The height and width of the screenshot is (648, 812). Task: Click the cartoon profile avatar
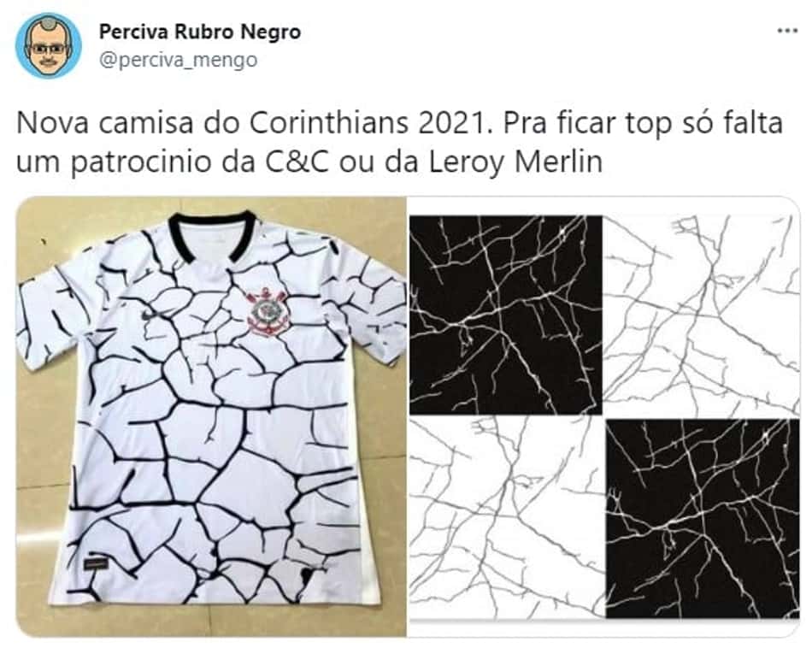click(x=49, y=45)
